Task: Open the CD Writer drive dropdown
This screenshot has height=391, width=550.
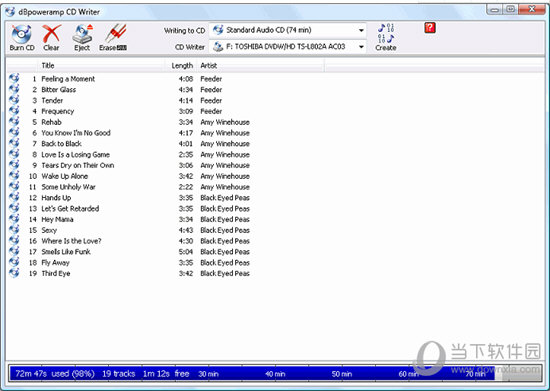Action: click(288, 47)
